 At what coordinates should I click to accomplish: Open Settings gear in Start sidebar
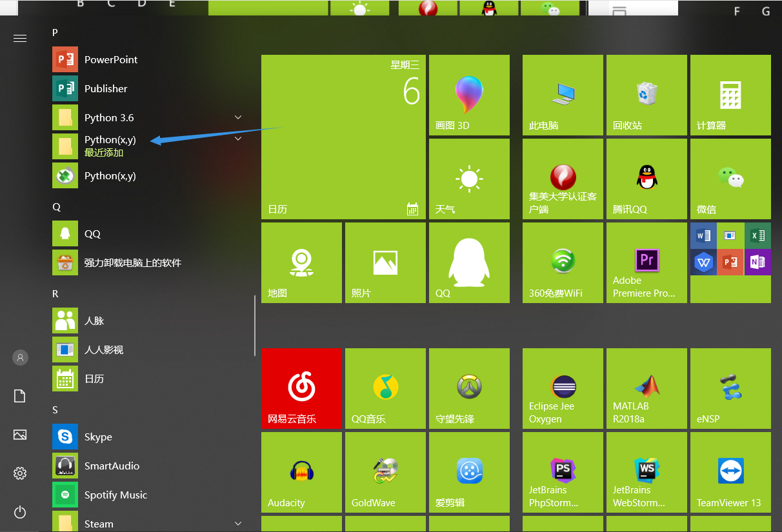coord(20,473)
